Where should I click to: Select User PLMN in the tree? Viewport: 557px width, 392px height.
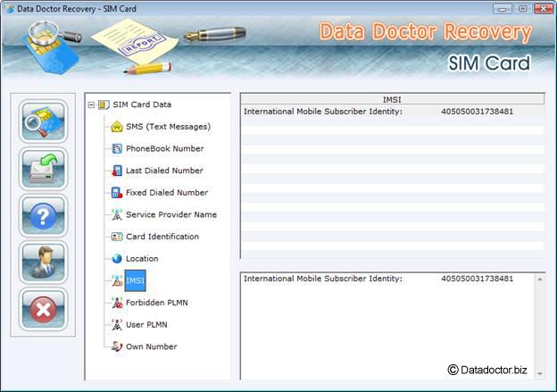(146, 325)
